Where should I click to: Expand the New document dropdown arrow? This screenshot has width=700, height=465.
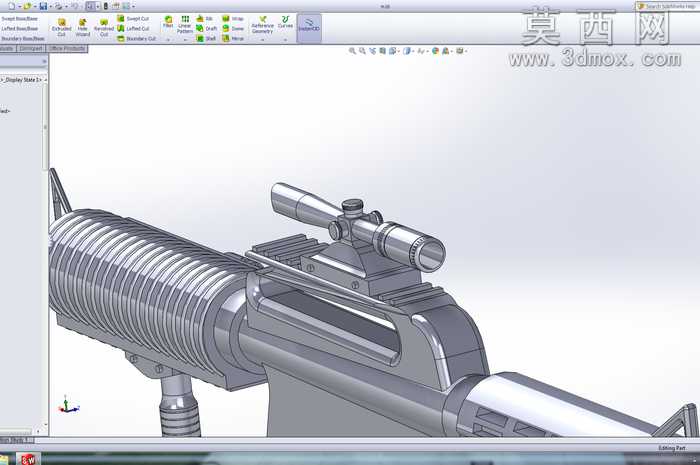pyautogui.click(x=19, y=7)
